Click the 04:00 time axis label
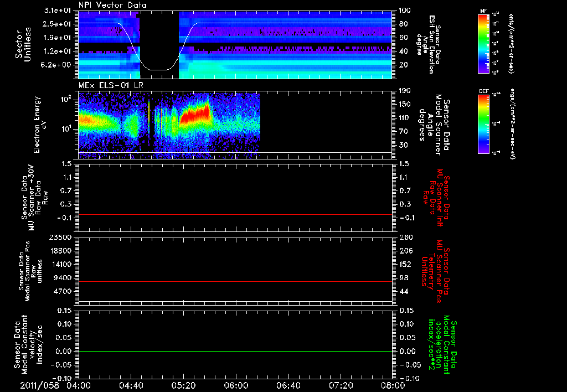This screenshot has height=392, width=567. (79, 385)
